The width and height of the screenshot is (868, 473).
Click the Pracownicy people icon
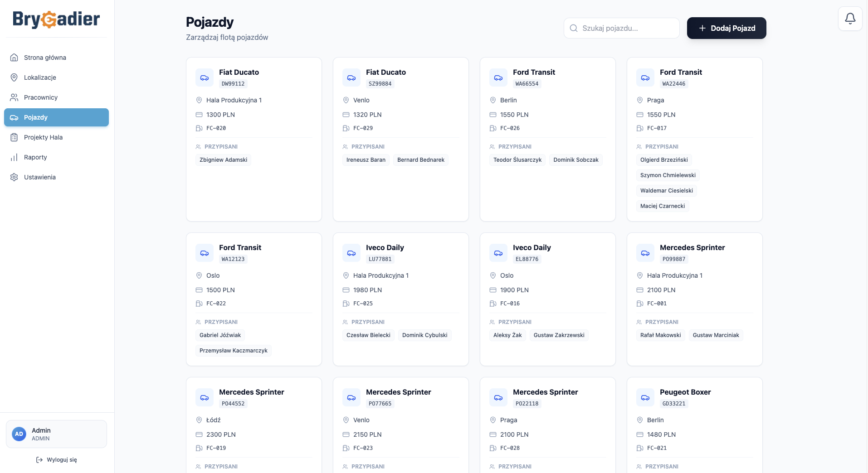coord(14,97)
